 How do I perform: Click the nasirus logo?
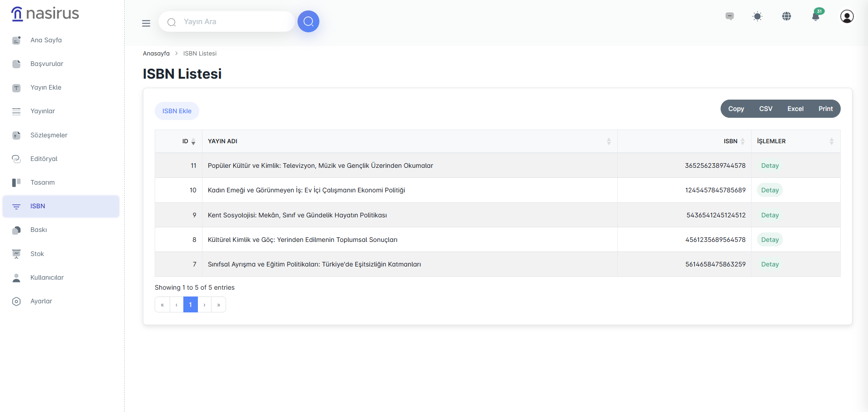coord(45,14)
